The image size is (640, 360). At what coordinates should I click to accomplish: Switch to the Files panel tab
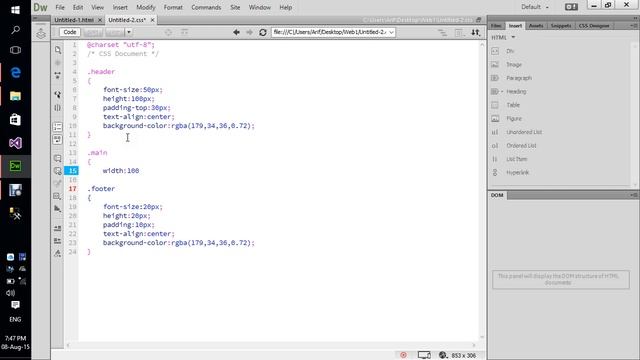coord(496,25)
